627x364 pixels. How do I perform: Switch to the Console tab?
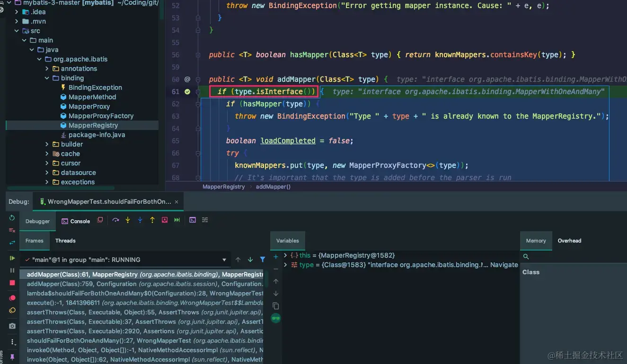76,221
